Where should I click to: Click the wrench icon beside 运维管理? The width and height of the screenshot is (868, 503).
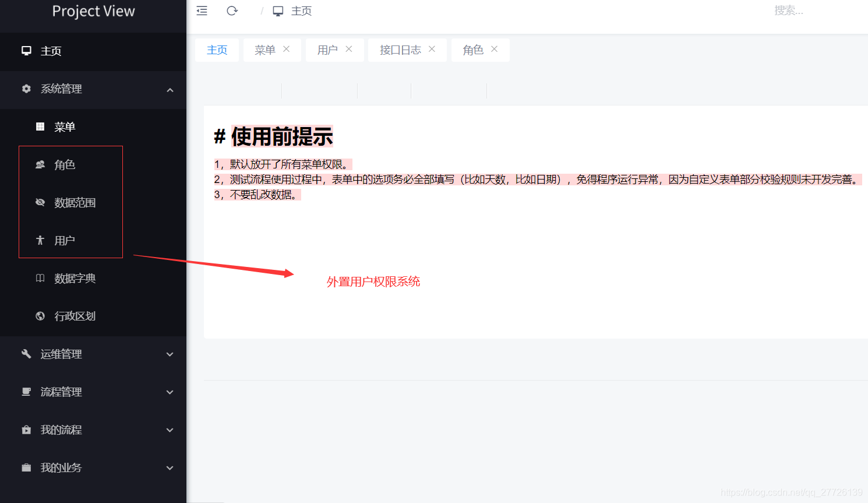(x=26, y=354)
